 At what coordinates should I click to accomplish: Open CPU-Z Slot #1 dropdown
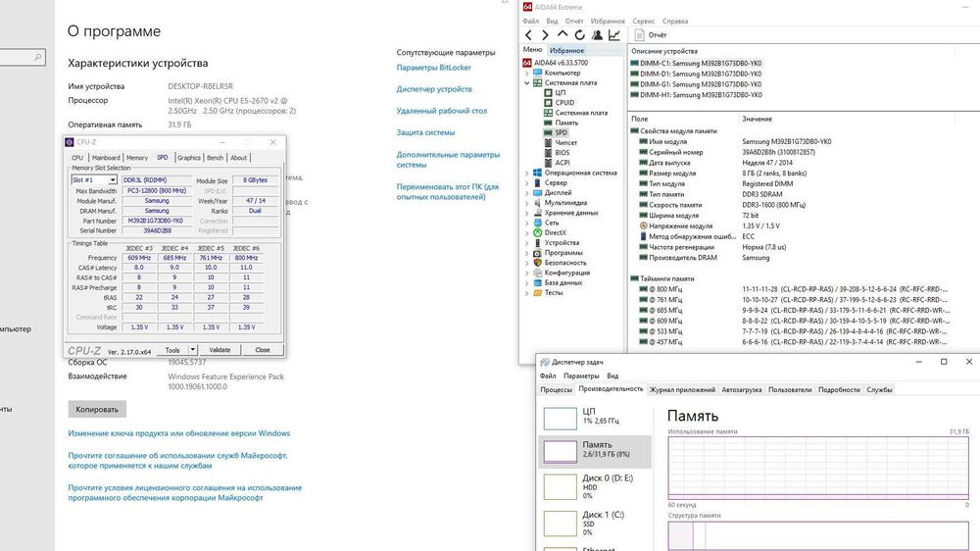pos(113,180)
